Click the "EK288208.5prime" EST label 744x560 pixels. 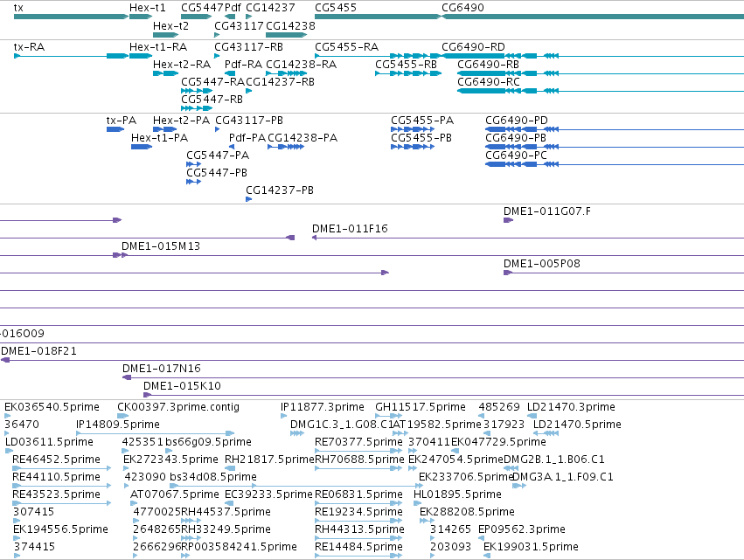pyautogui.click(x=468, y=512)
